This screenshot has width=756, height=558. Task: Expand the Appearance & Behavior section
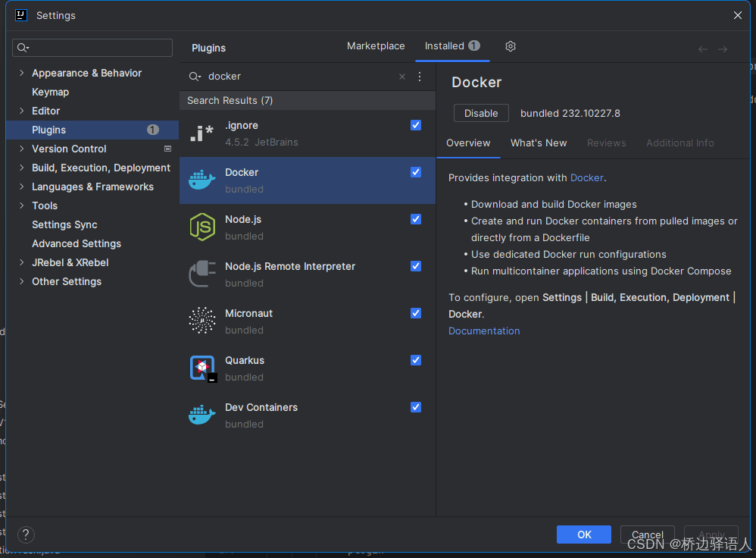21,73
